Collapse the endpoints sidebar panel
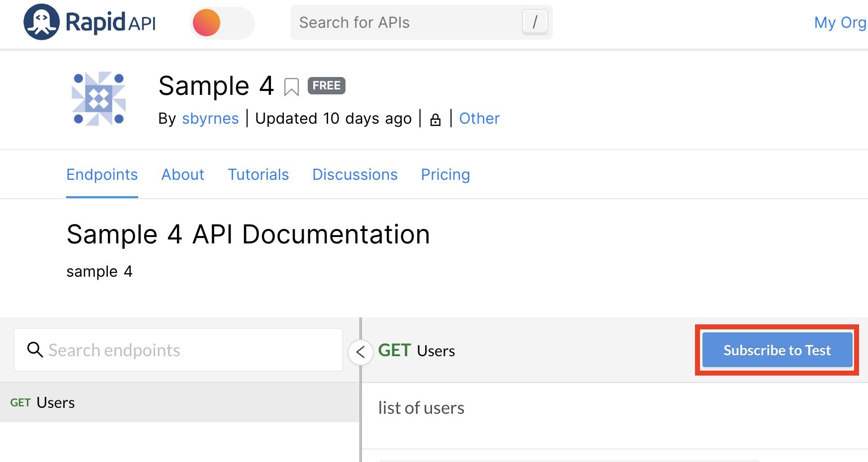Image resolution: width=868 pixels, height=462 pixels. pyautogui.click(x=360, y=352)
